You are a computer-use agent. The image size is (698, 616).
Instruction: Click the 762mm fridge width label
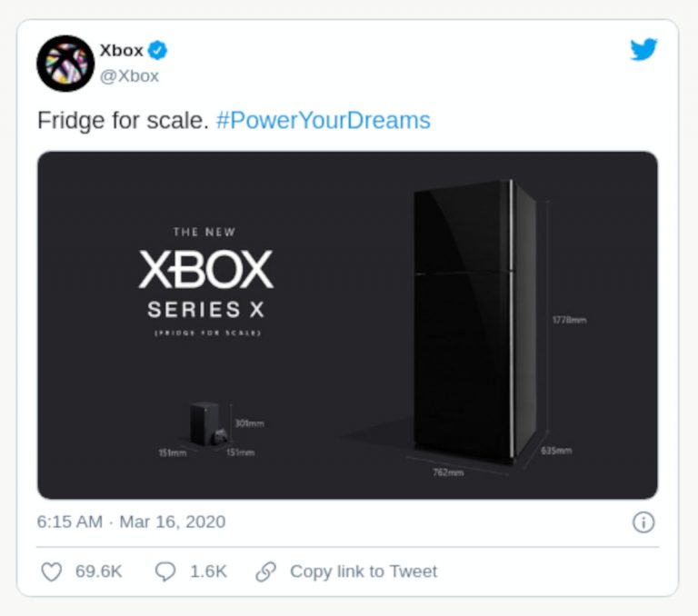click(449, 472)
